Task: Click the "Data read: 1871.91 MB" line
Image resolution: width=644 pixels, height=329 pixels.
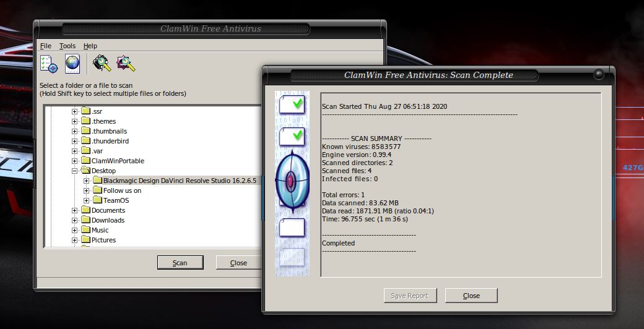Action: click(378, 211)
